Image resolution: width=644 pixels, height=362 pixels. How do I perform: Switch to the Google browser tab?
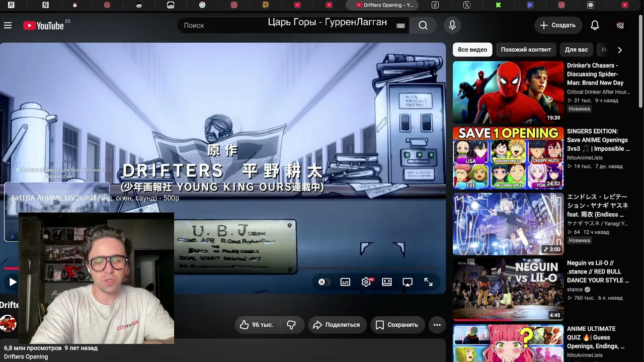[202, 5]
